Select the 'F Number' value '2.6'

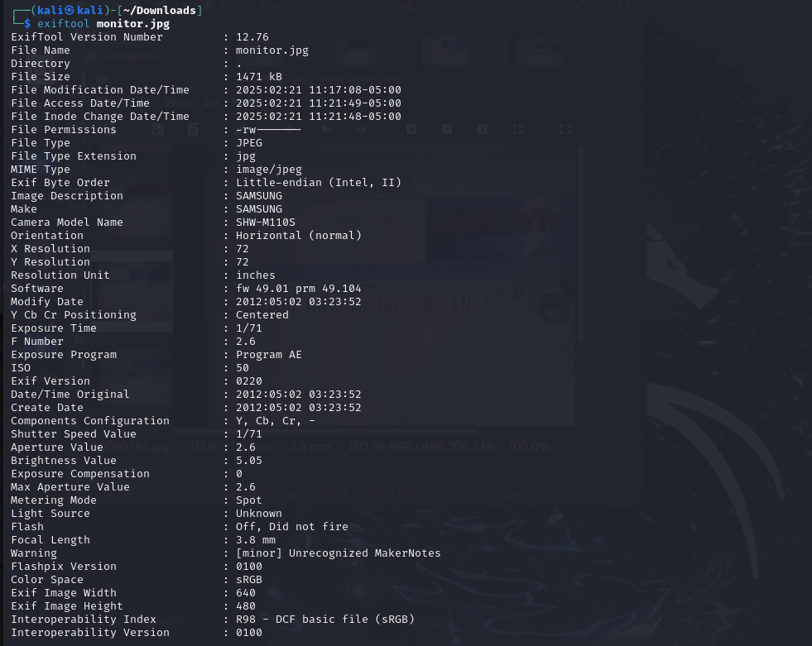click(246, 342)
